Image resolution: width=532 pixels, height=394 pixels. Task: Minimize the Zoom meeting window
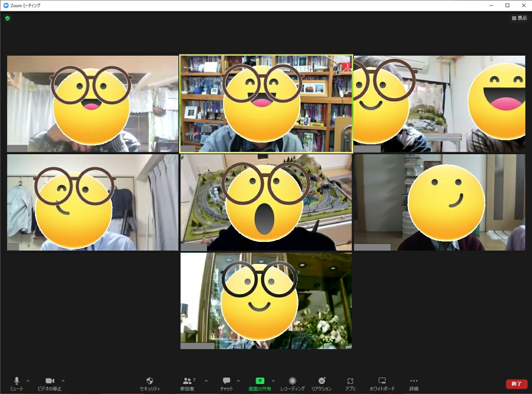491,5
